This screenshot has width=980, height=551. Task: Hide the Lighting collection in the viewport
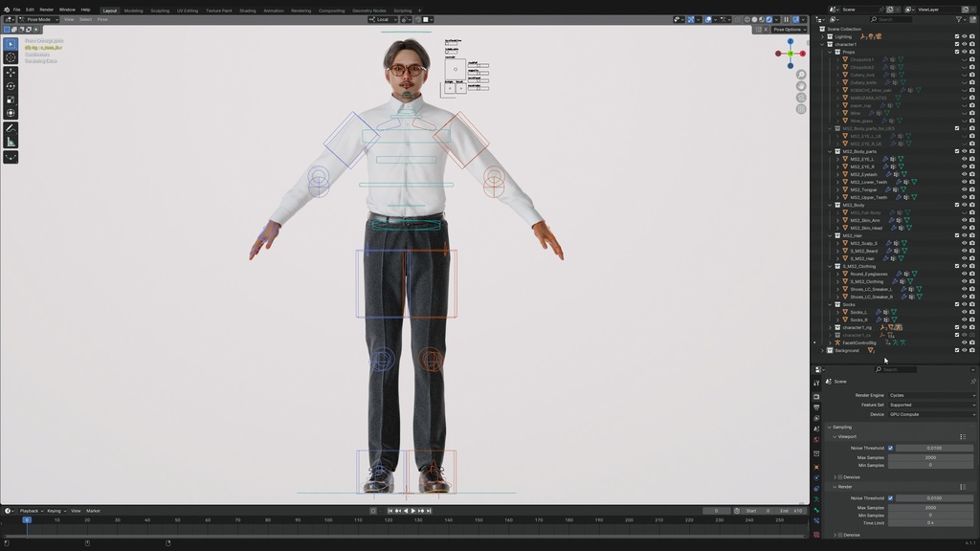pos(964,36)
